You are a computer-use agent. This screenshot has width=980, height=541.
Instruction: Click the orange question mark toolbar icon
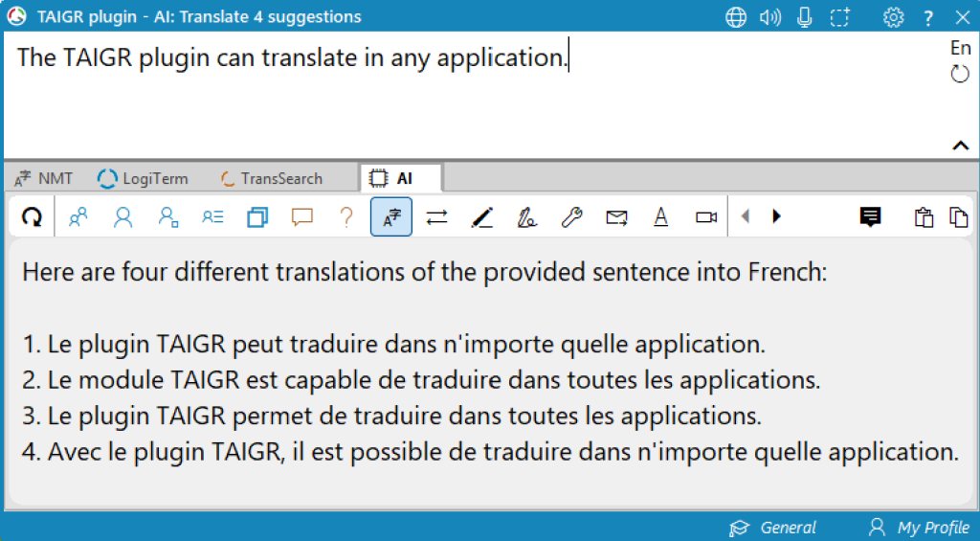(346, 217)
